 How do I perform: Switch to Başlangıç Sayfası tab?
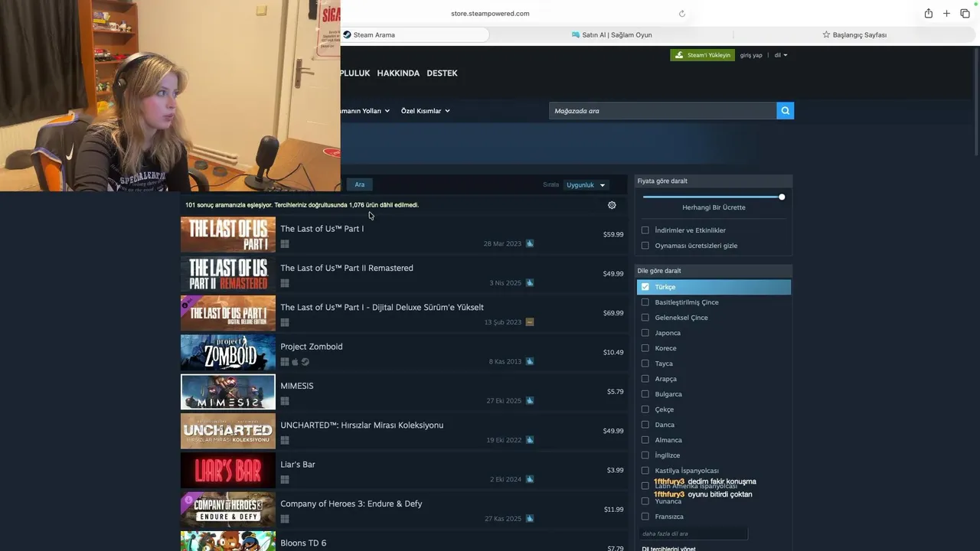pyautogui.click(x=854, y=34)
